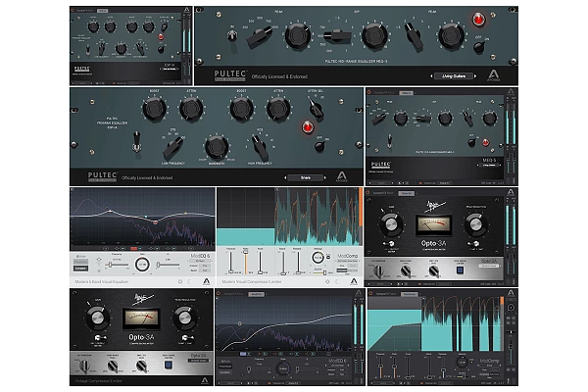Open Living Guitars preset menu on large MEQ-5

click(454, 76)
